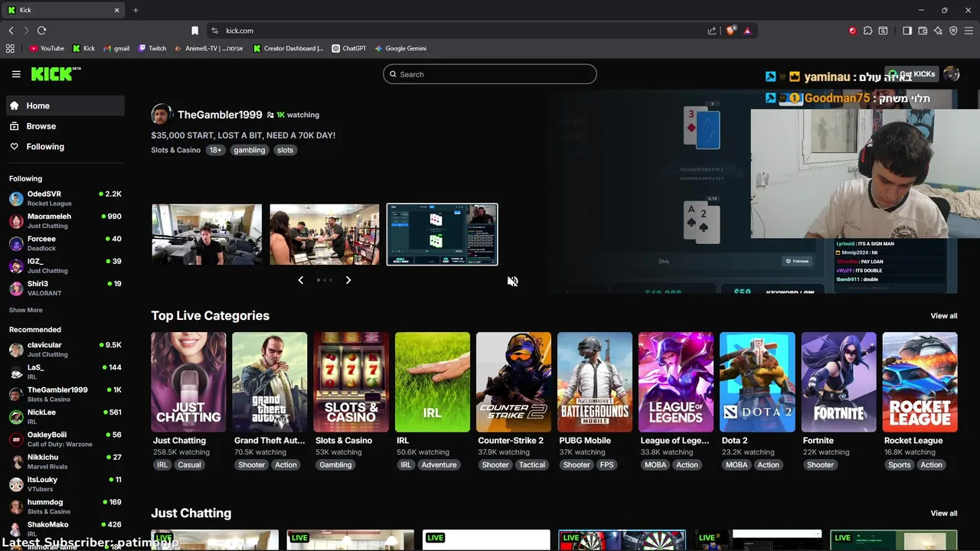Open the ChatGPT bookmark
This screenshot has height=551, width=980.
[349, 48]
